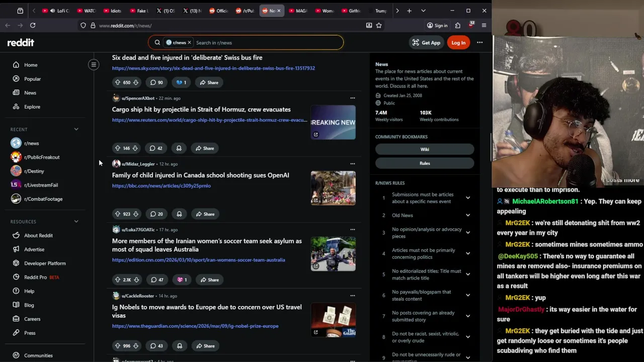Expand the No editorialized titles rule

coord(467,275)
